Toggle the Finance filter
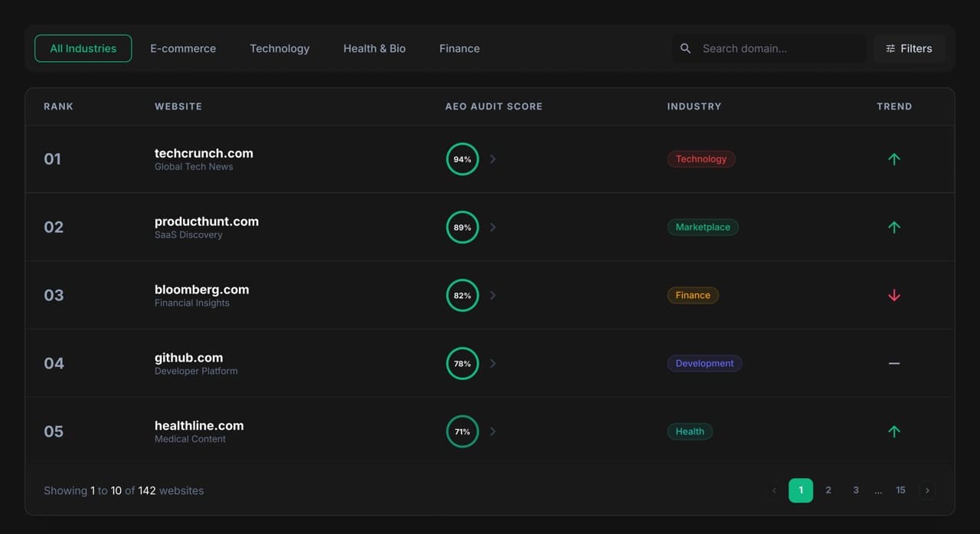This screenshot has width=980, height=534. click(459, 48)
